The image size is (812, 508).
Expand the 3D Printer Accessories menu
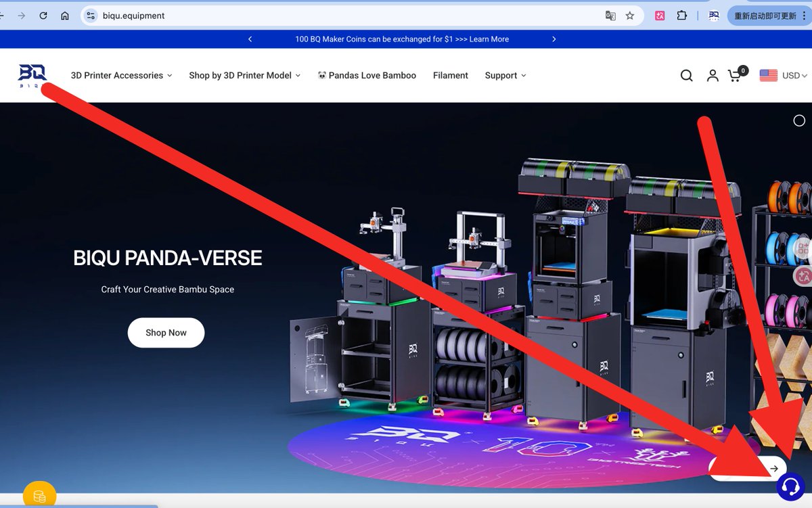(x=121, y=75)
